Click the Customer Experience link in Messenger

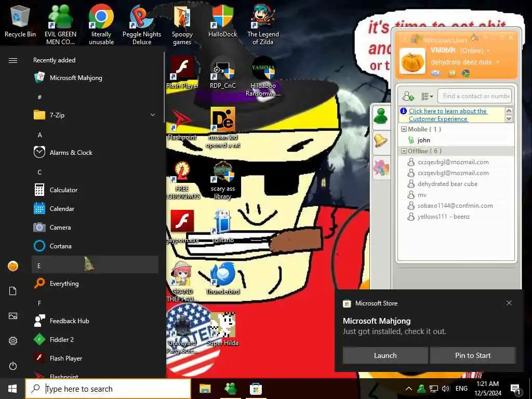pos(448,115)
